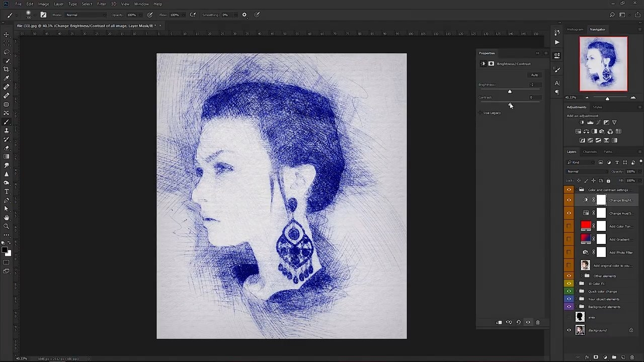Click the foreground color swatch

(x=5, y=250)
